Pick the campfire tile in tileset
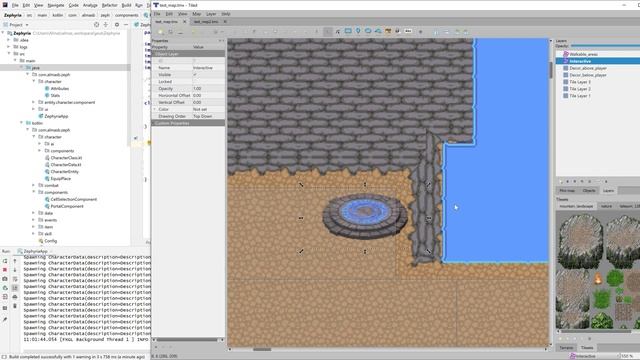Screen dimensions: 640x360 pyautogui.click(x=598, y=279)
